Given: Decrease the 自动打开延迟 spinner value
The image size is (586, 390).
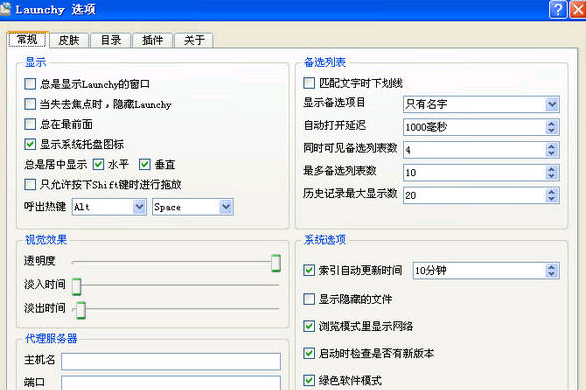Looking at the screenshot, I should tap(552, 130).
